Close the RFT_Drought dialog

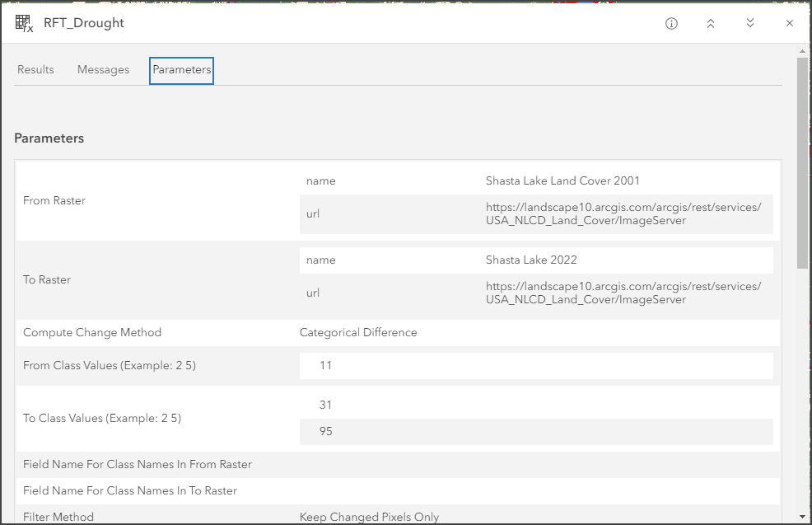[x=789, y=23]
